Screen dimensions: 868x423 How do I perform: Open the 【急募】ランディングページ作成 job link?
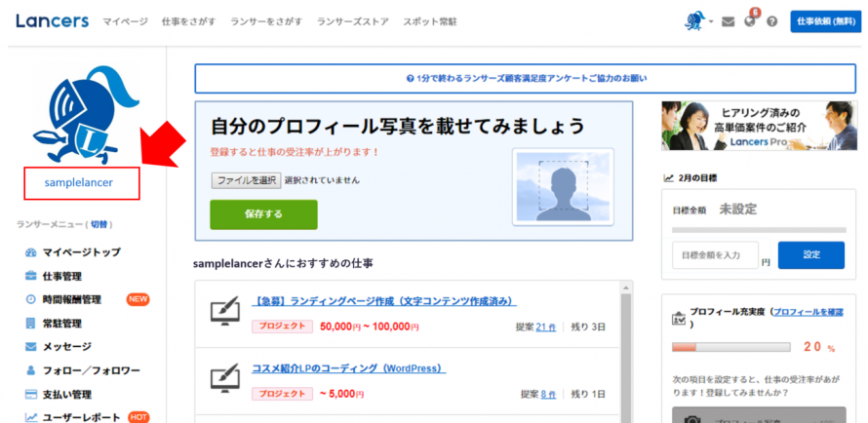point(384,302)
